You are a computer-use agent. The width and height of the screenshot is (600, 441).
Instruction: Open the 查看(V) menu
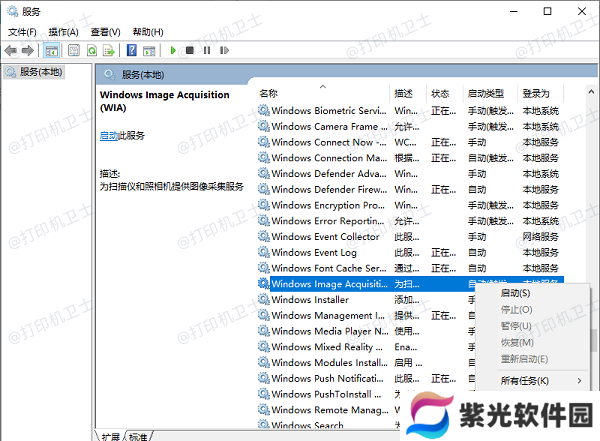(106, 32)
